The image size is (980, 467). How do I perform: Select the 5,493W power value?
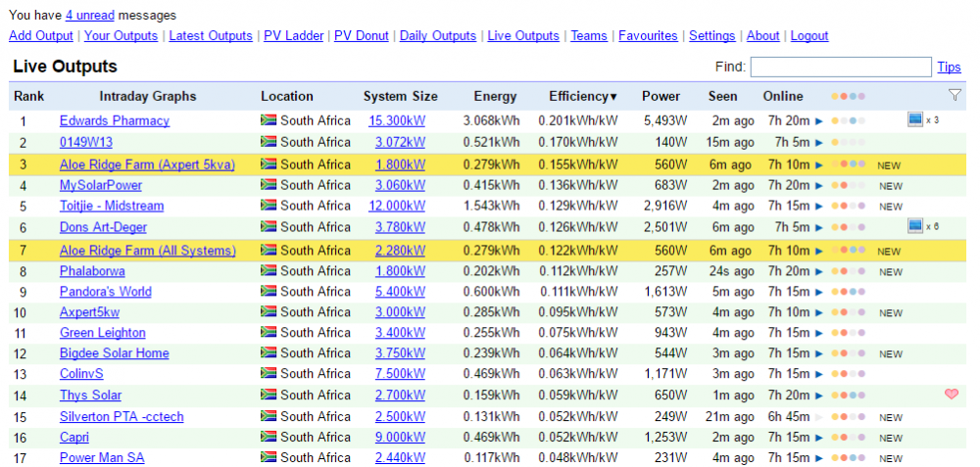coord(665,120)
